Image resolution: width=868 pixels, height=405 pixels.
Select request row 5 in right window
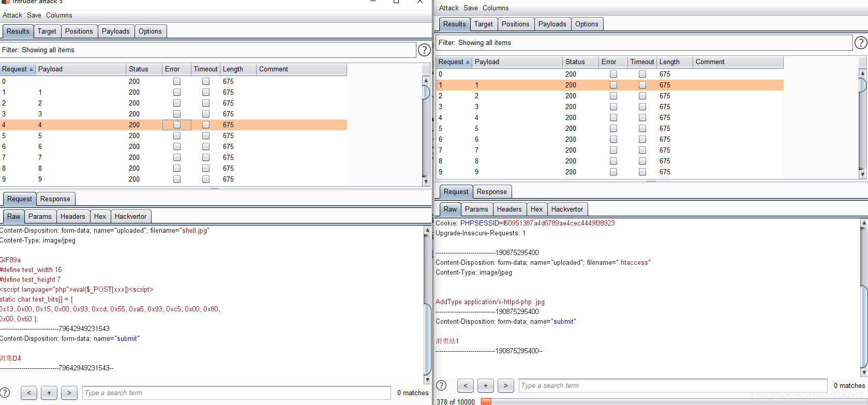pyautogui.click(x=610, y=128)
